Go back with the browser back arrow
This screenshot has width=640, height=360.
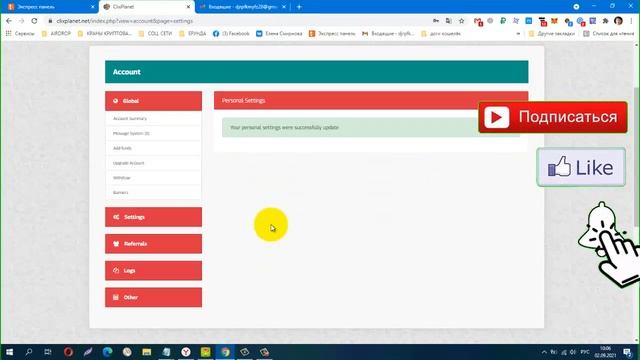click(x=9, y=21)
